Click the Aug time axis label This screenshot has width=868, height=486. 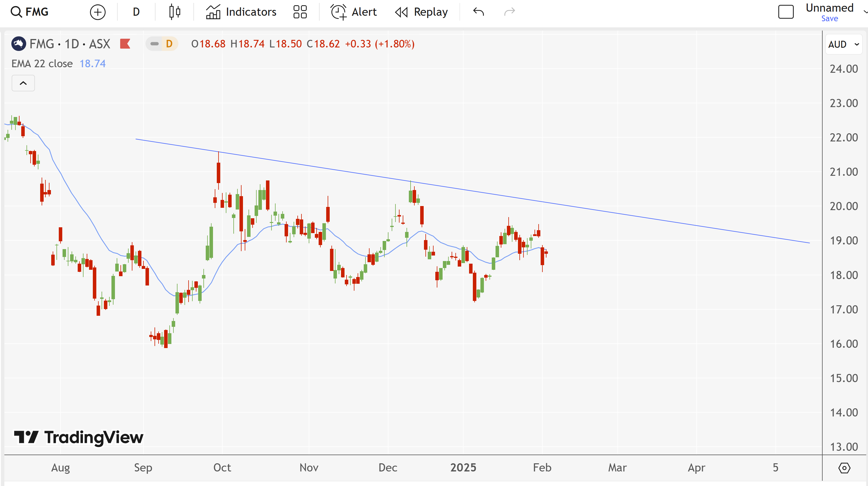pyautogui.click(x=61, y=468)
